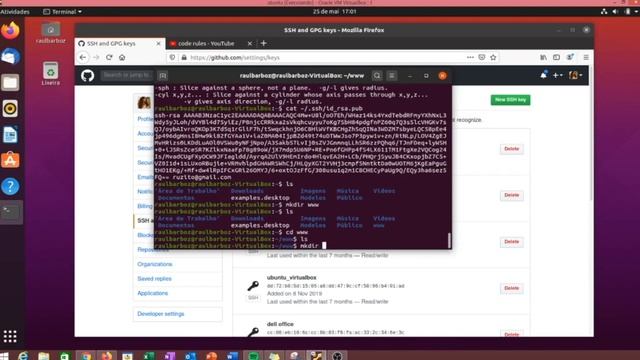640x360 pixels.
Task: Click the search icon in the terminal title bar
Action: 377,76
